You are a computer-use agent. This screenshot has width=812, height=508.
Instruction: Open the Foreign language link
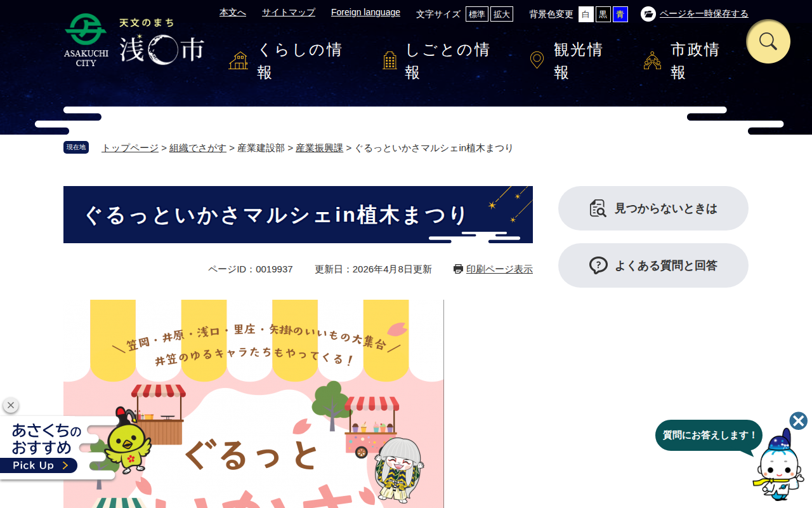coord(365,12)
